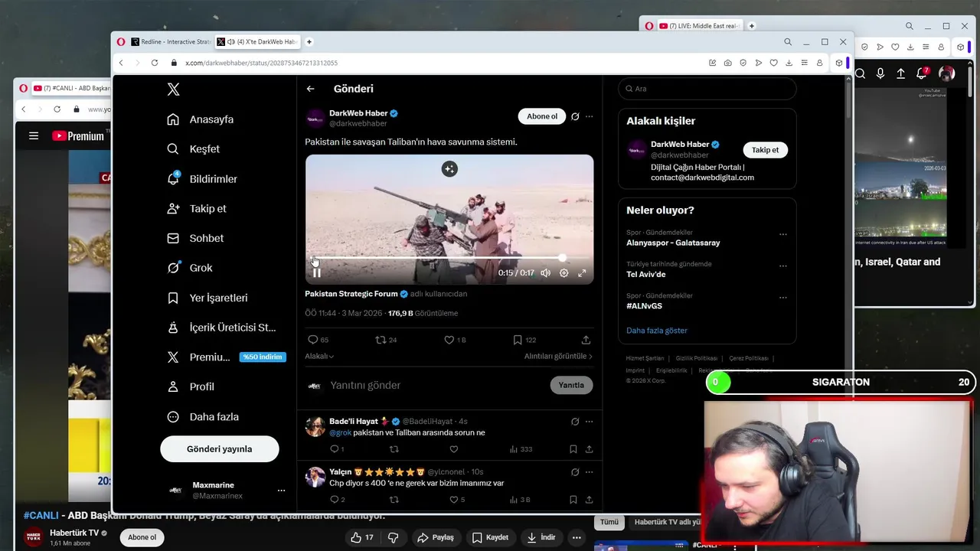Click Paylaş on YouTube video
This screenshot has height=551, width=980.
[x=436, y=537]
